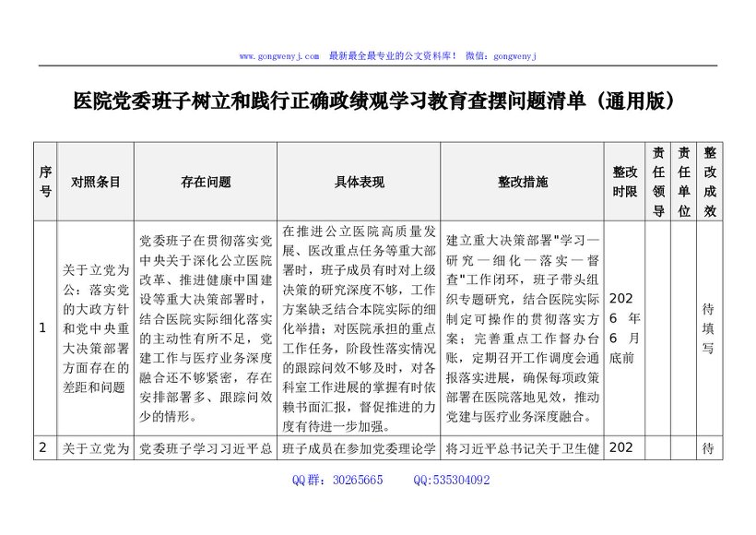Image resolution: width=756 pixels, height=535 pixels.
Task: Select the 整改成效 column header
Action: (709, 182)
